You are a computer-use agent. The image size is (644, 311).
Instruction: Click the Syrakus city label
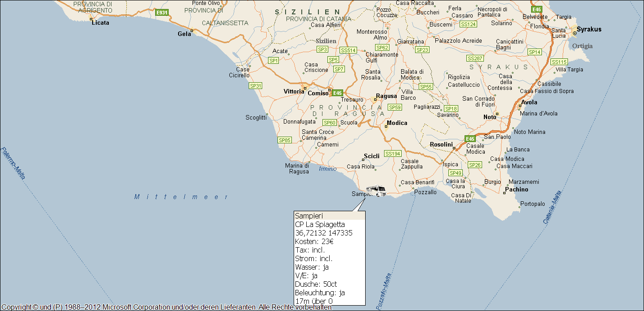point(589,29)
